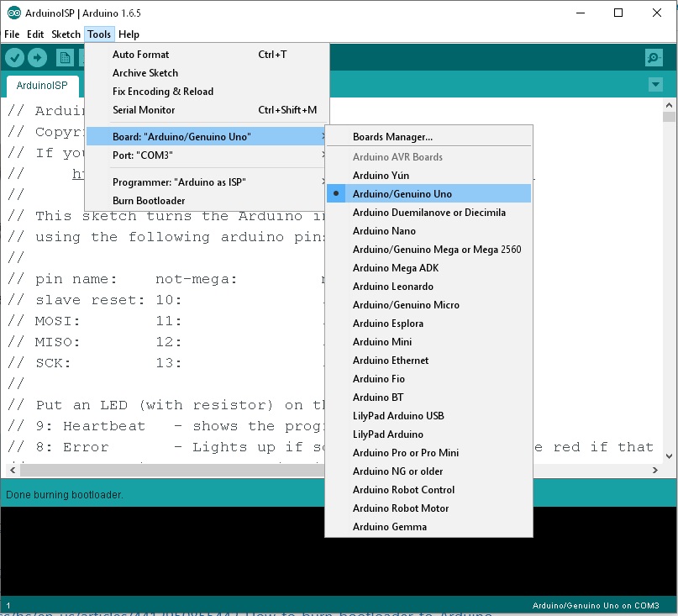Click the "Done burning bootloader." status message

pos(65,494)
